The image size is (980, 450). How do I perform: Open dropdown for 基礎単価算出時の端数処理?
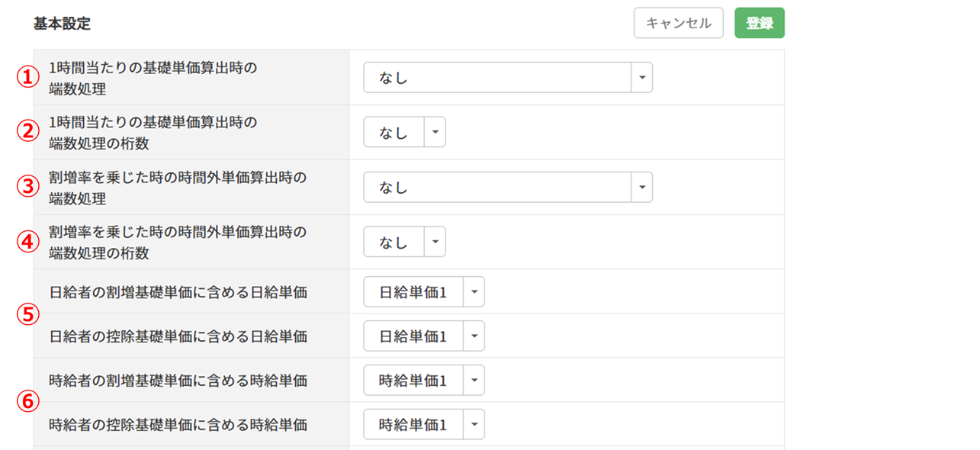click(x=641, y=78)
